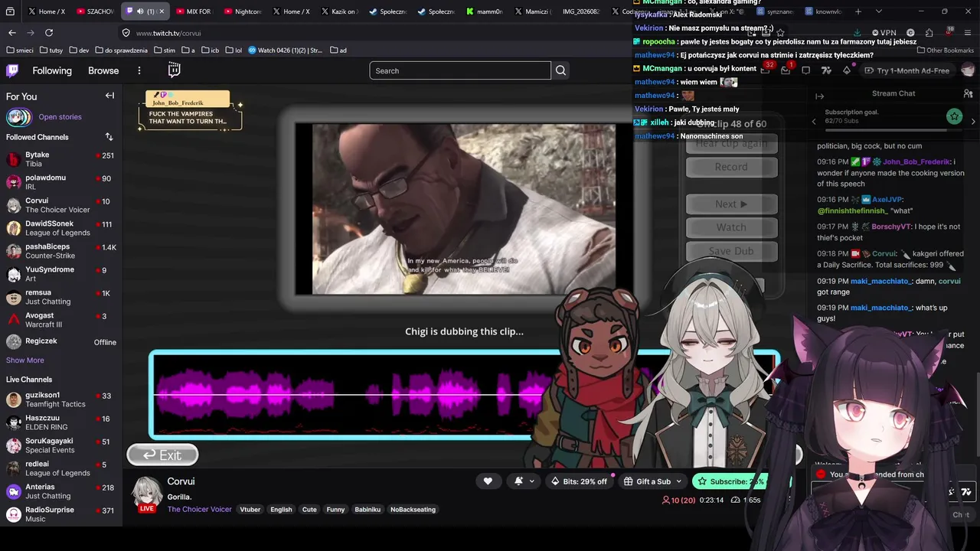Image resolution: width=980 pixels, height=551 pixels.
Task: Open Browse tab in Twitch nav
Action: click(x=103, y=70)
